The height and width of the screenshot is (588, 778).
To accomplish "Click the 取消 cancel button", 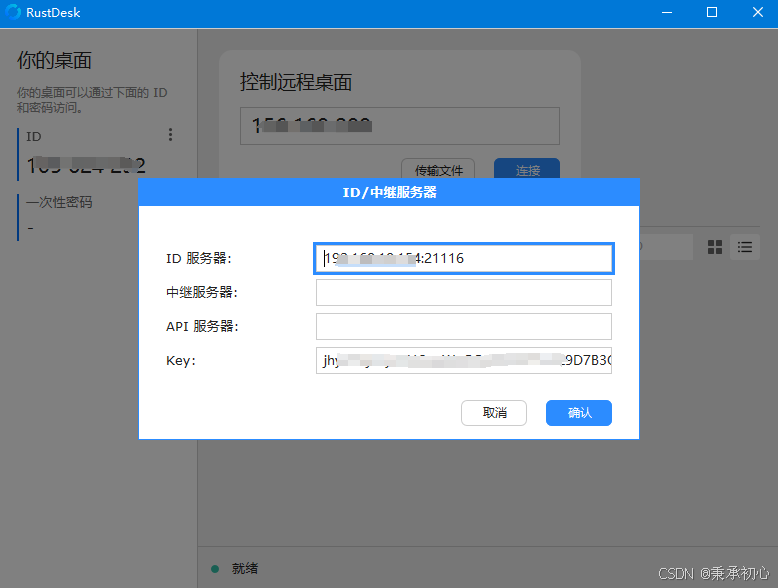I will tap(494, 413).
